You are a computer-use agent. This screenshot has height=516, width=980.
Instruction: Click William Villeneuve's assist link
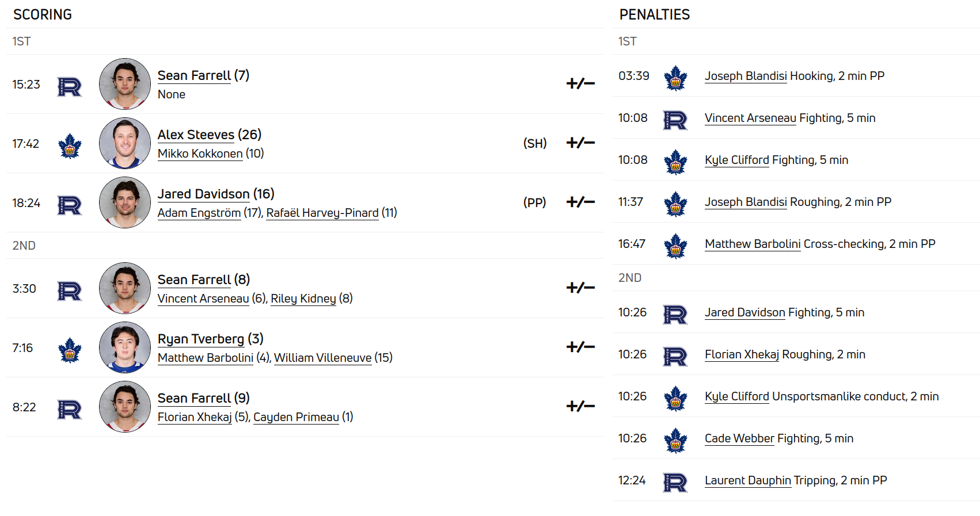323,358
